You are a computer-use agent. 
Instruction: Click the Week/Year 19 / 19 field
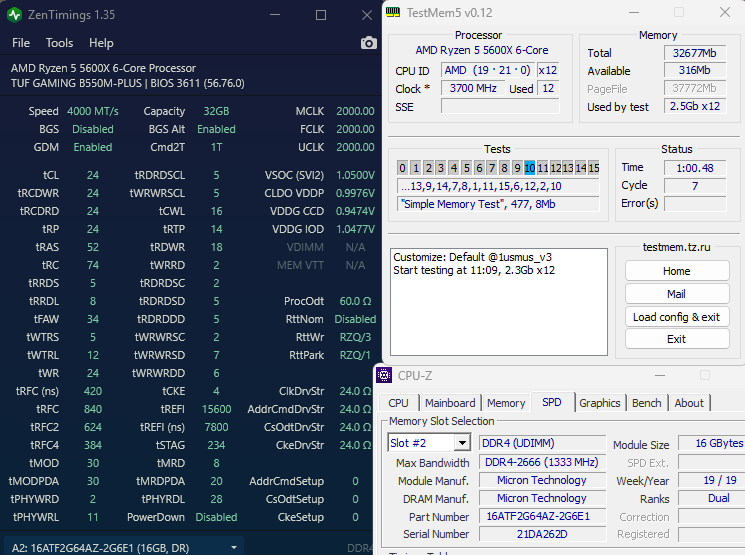[x=711, y=480]
